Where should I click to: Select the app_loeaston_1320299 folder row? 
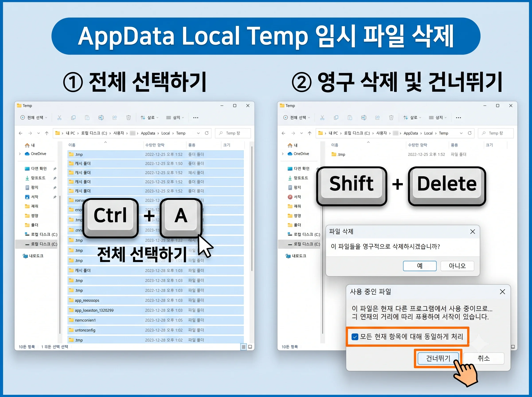pyautogui.click(x=156, y=310)
